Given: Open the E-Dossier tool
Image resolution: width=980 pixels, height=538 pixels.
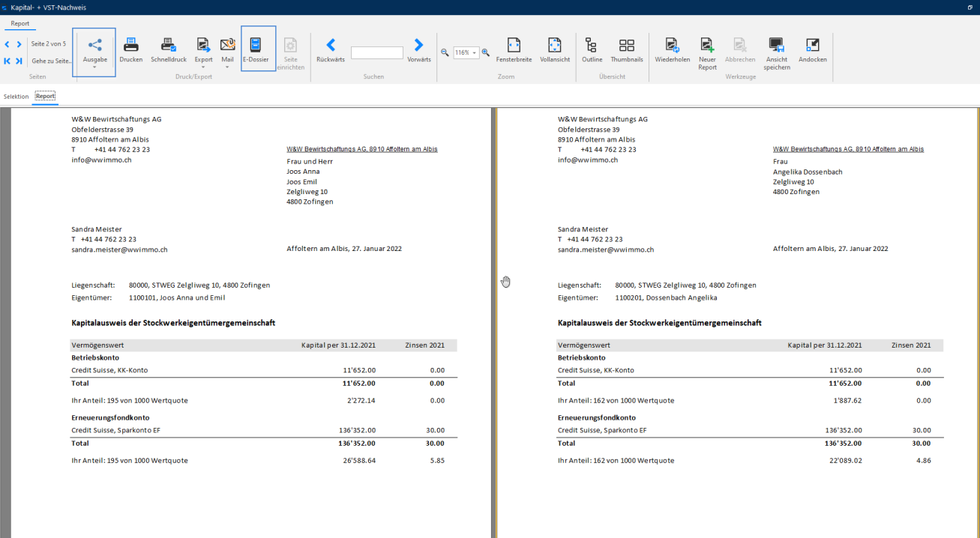Looking at the screenshot, I should [256, 49].
